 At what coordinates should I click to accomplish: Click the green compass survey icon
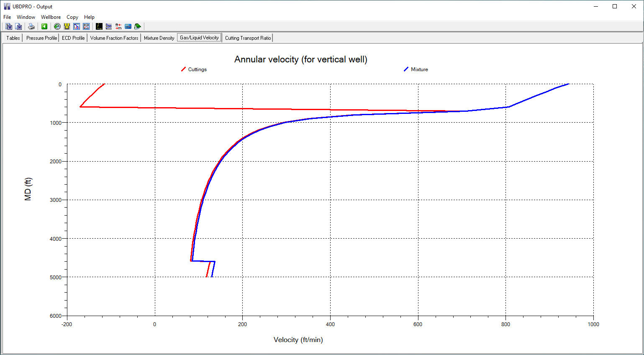(x=57, y=26)
